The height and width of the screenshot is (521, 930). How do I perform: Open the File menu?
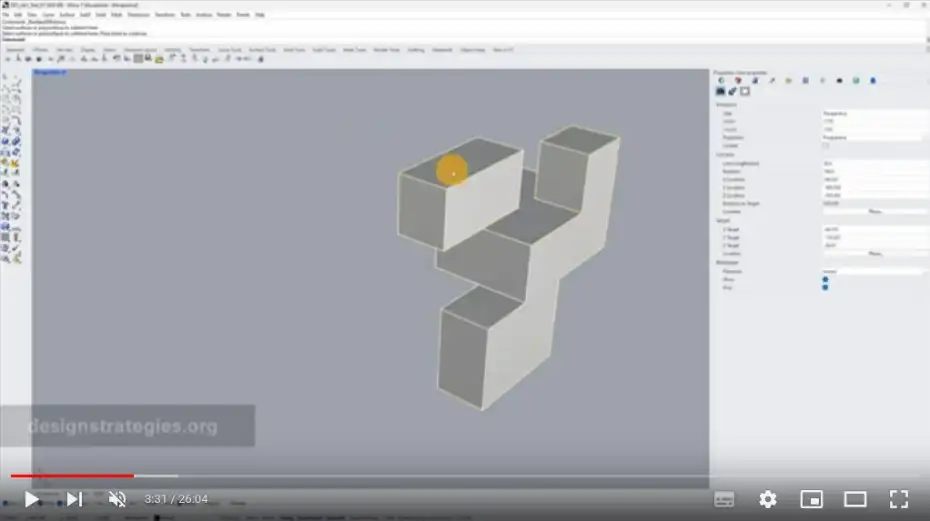point(5,15)
